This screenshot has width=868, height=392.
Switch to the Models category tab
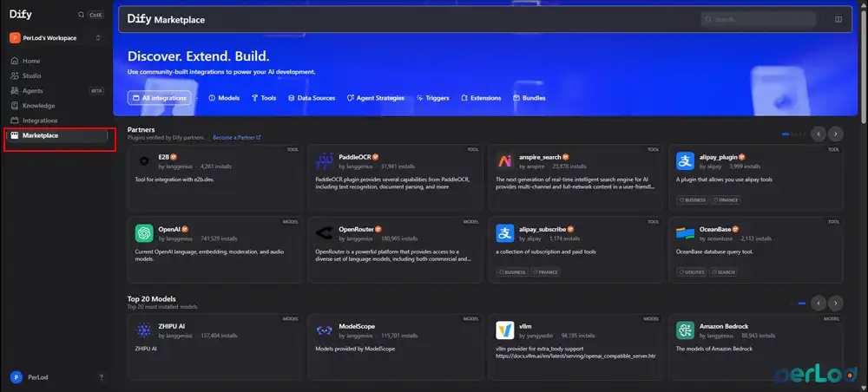point(224,98)
